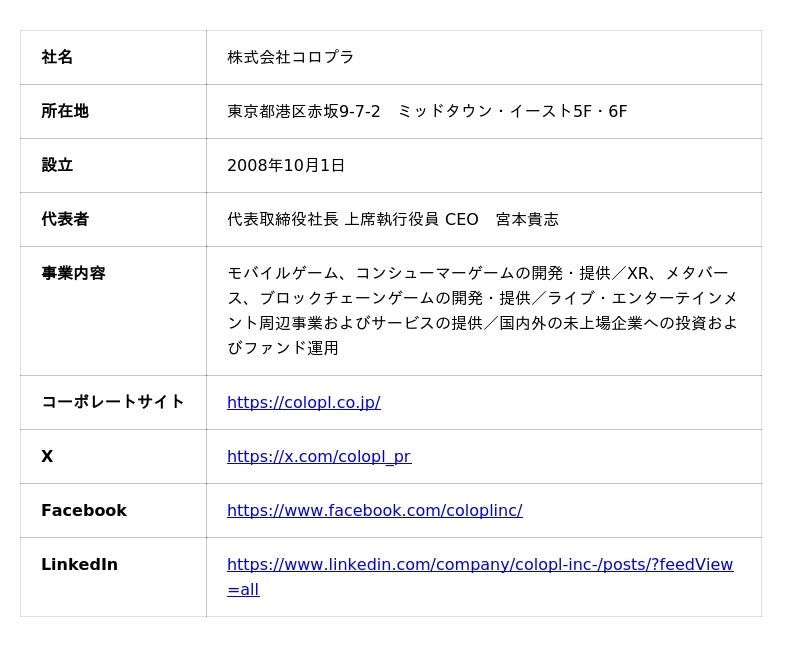
Task: Open the x.com/colopl_pr link
Action: coord(318,456)
